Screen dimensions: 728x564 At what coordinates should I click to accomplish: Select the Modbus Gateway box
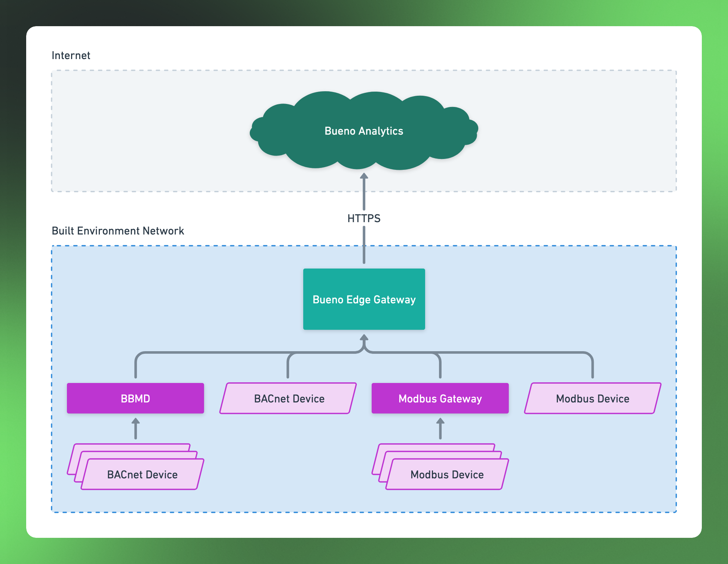440,398
